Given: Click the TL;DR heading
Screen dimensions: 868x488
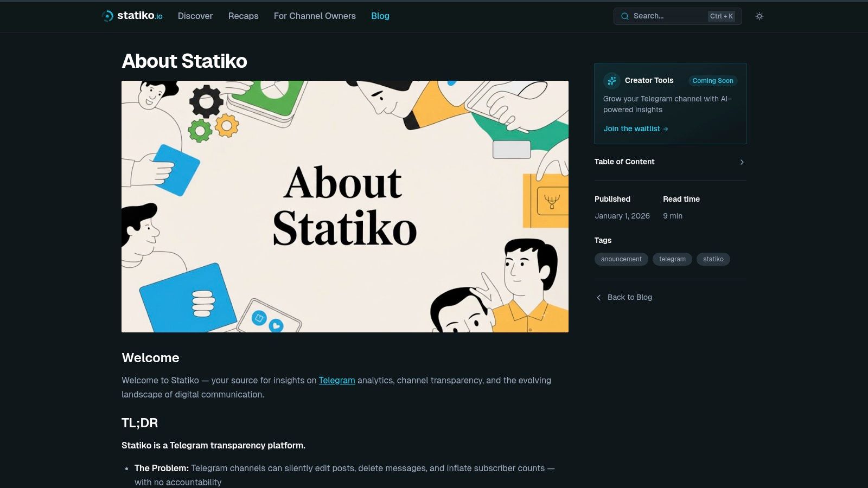Looking at the screenshot, I should [140, 423].
